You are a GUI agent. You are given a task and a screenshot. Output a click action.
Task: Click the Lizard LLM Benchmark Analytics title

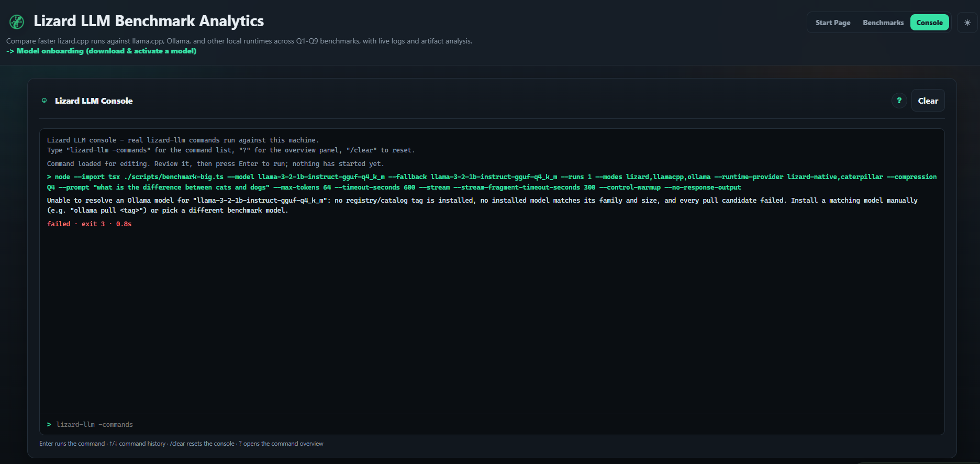point(149,21)
